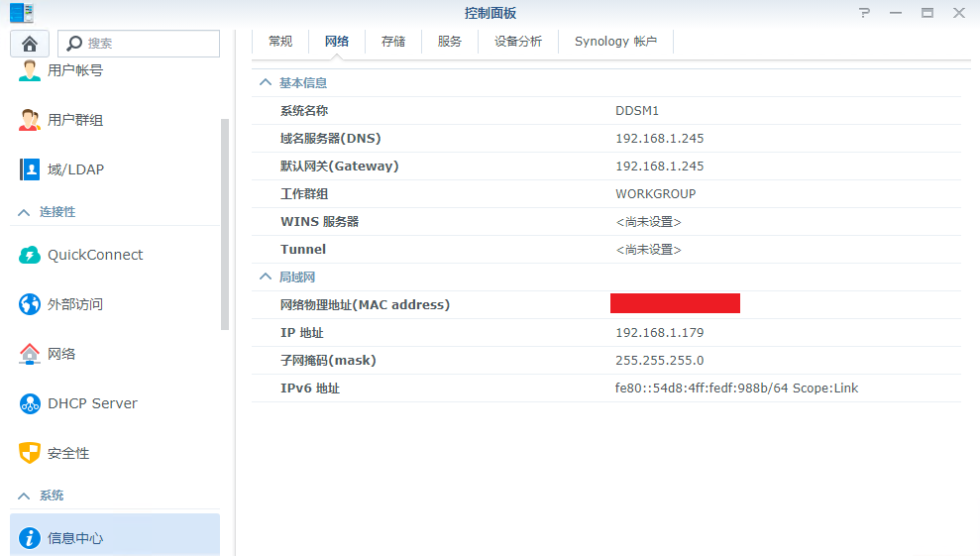Select the User Group (用户群组) icon

(30, 120)
